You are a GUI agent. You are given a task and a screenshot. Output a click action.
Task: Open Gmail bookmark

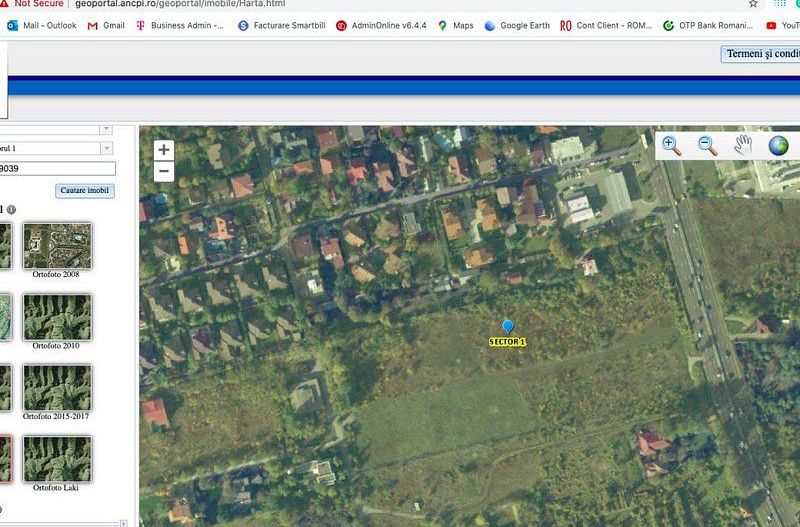106,26
